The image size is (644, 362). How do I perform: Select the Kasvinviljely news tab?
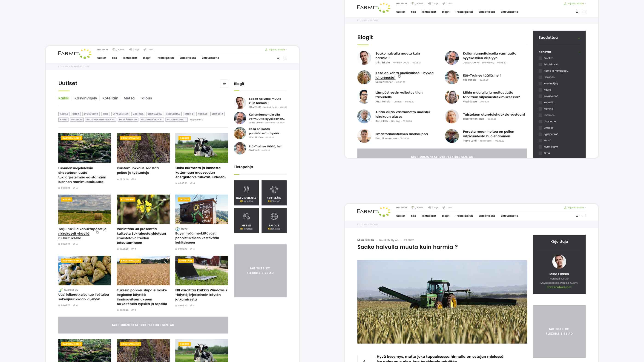[86, 98]
